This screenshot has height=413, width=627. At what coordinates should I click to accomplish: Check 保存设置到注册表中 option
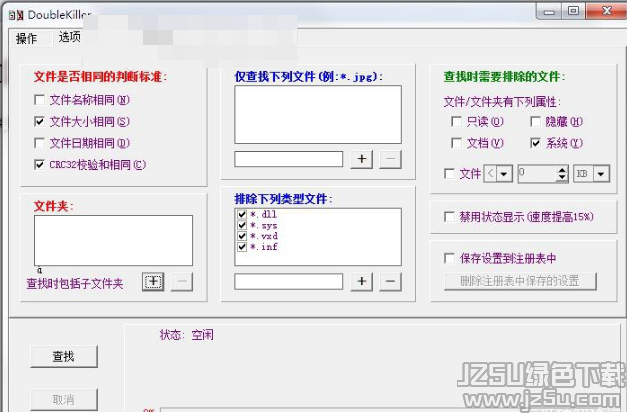click(449, 258)
